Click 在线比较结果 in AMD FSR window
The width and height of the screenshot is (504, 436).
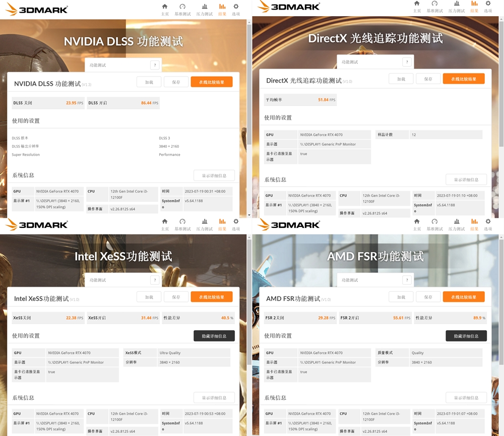pos(464,297)
